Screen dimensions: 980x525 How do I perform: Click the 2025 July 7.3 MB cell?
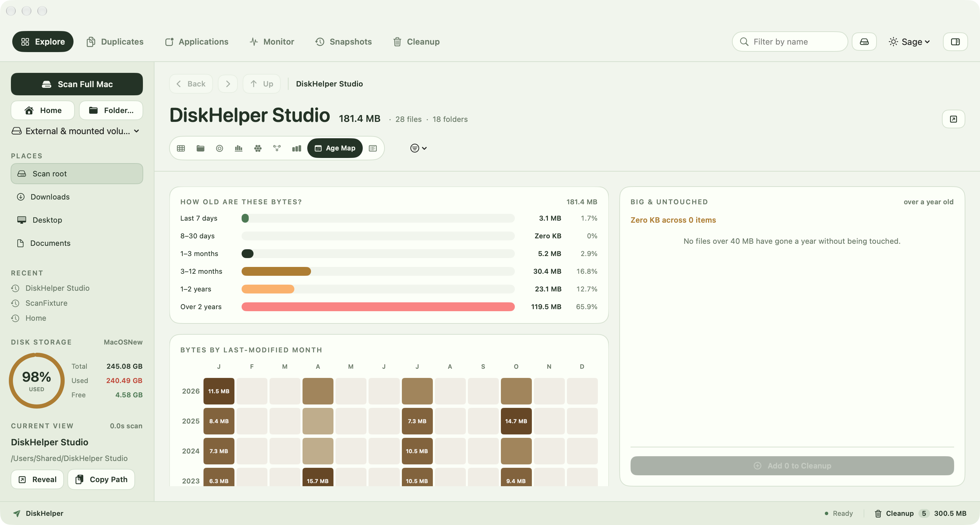[417, 421]
